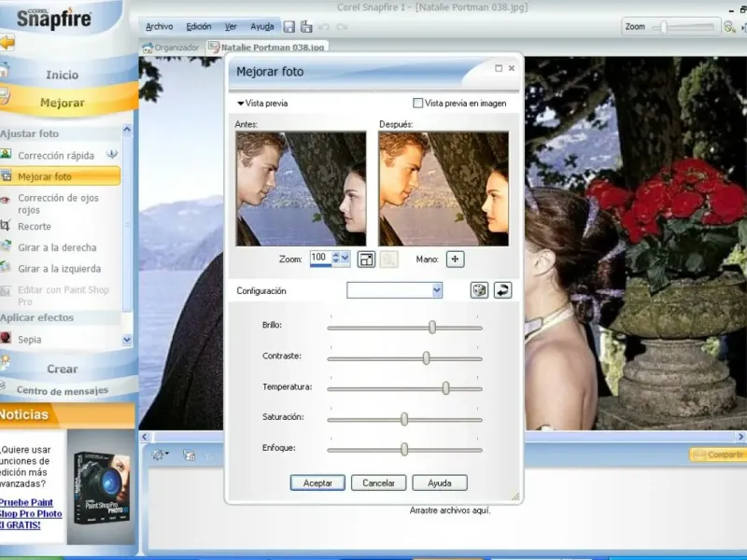The height and width of the screenshot is (560, 747).
Task: Switch to the Organizador tab
Action: (x=172, y=47)
